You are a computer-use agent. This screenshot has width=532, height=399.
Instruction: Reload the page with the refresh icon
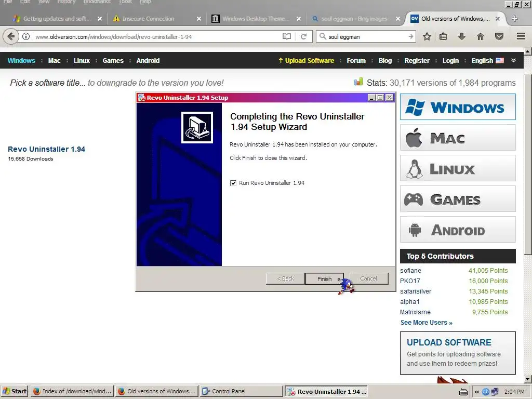[x=303, y=37]
